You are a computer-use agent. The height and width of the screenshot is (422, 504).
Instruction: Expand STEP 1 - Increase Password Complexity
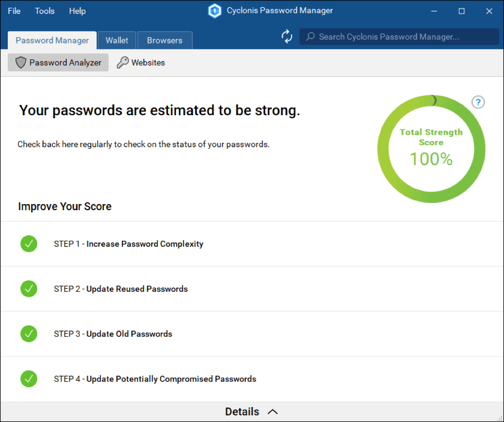coord(128,243)
